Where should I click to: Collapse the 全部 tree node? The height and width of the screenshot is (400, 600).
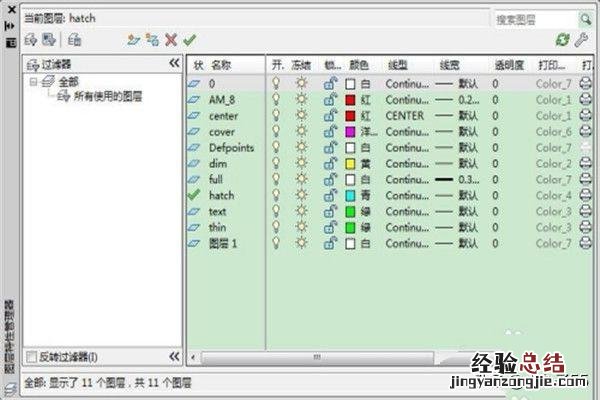click(x=34, y=82)
